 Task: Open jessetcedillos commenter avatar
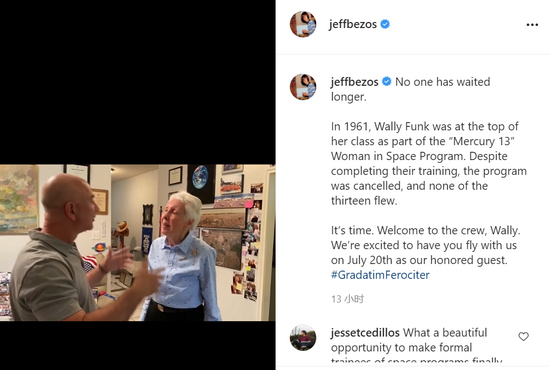pos(303,337)
